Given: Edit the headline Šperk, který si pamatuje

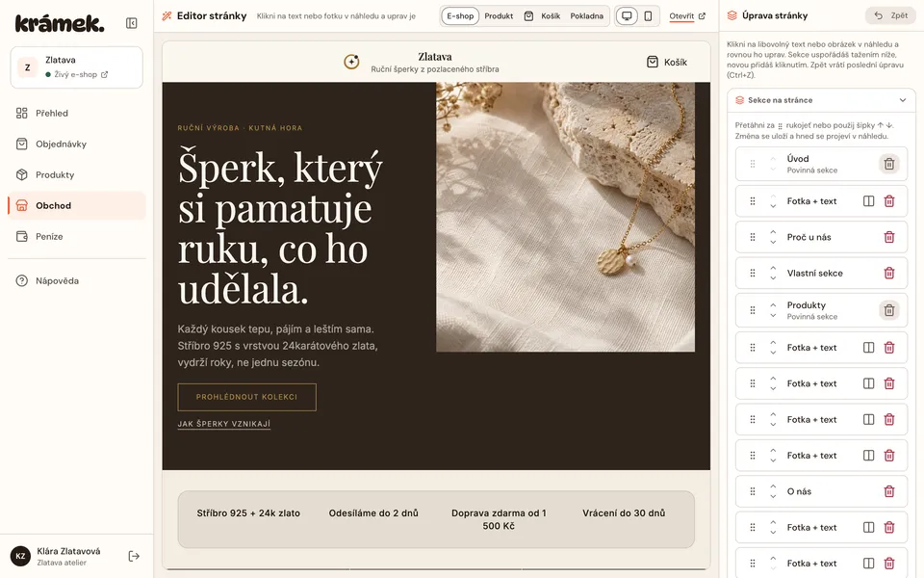Looking at the screenshot, I should pos(280,228).
